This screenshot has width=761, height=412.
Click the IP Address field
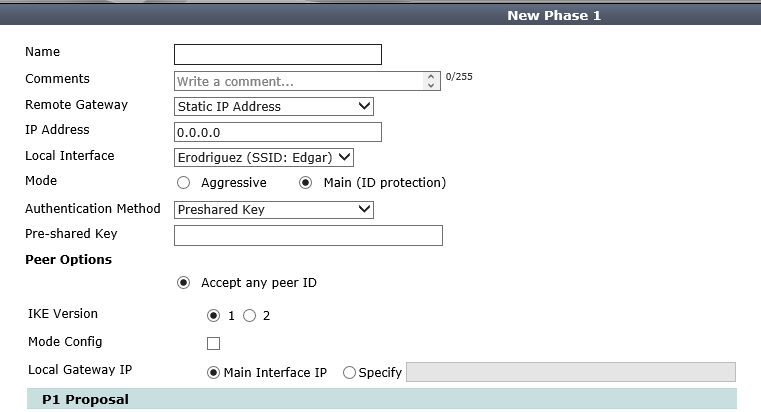point(278,132)
